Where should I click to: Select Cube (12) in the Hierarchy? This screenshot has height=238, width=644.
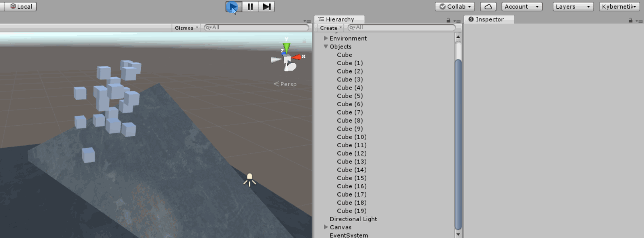click(x=351, y=153)
